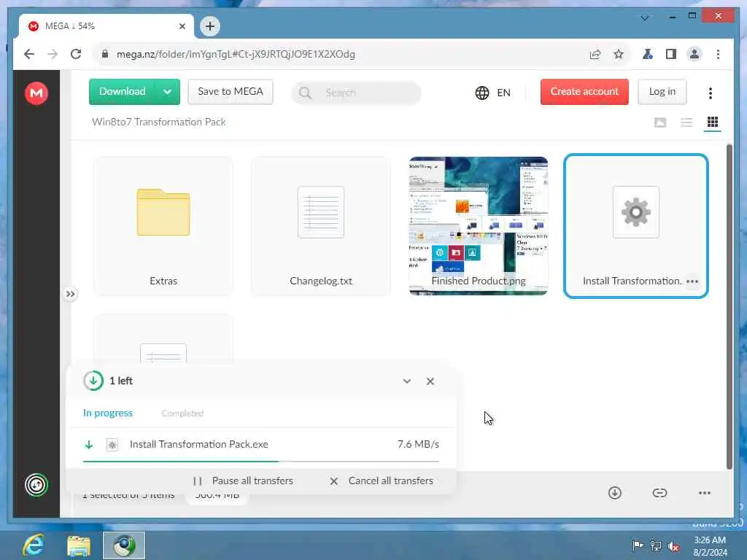747x560 pixels.
Task: Click the bottom bar download icon
Action: [x=614, y=493]
